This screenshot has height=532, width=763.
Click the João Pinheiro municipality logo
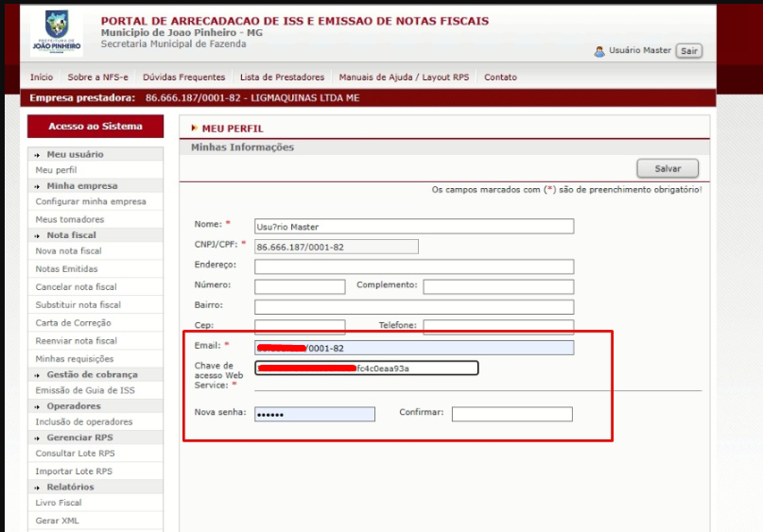[x=62, y=32]
